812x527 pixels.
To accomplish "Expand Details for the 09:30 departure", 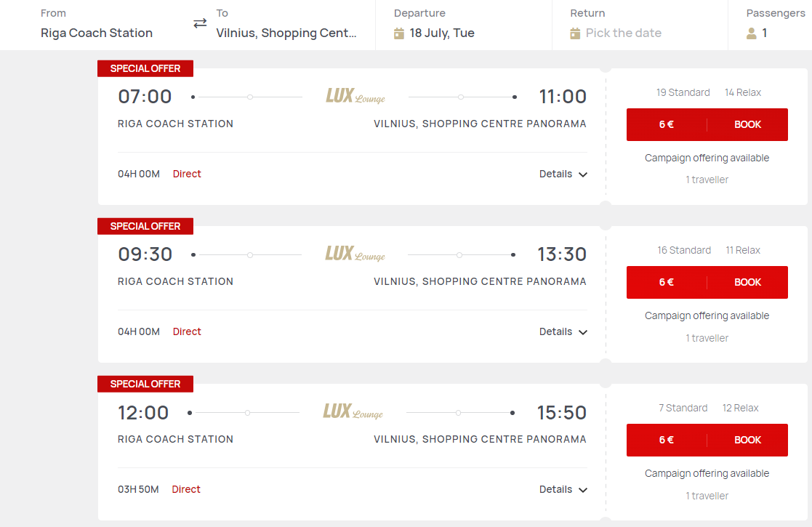I will [563, 332].
